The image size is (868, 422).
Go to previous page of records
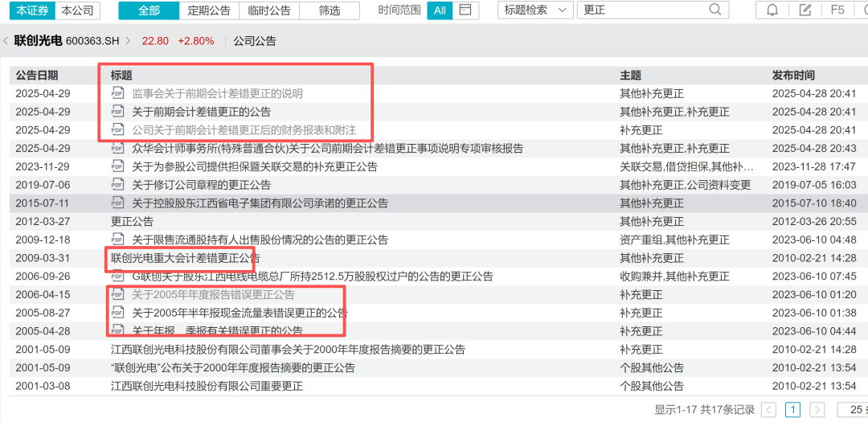pyautogui.click(x=769, y=410)
